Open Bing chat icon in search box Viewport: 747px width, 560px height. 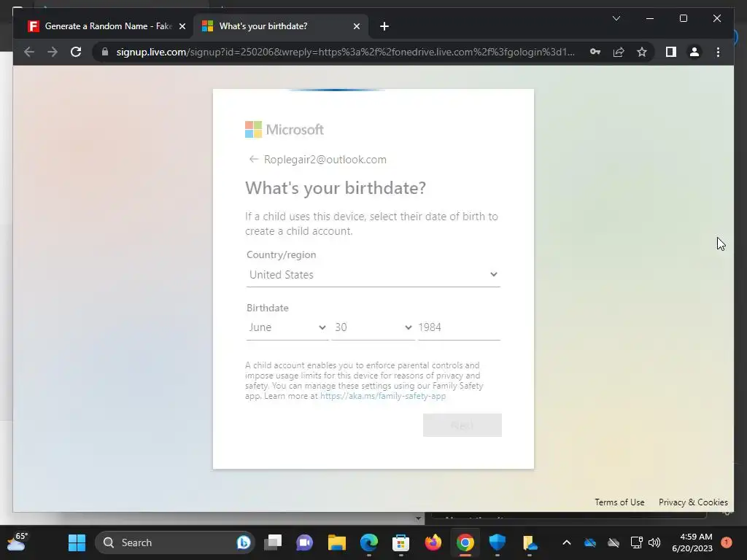243,542
